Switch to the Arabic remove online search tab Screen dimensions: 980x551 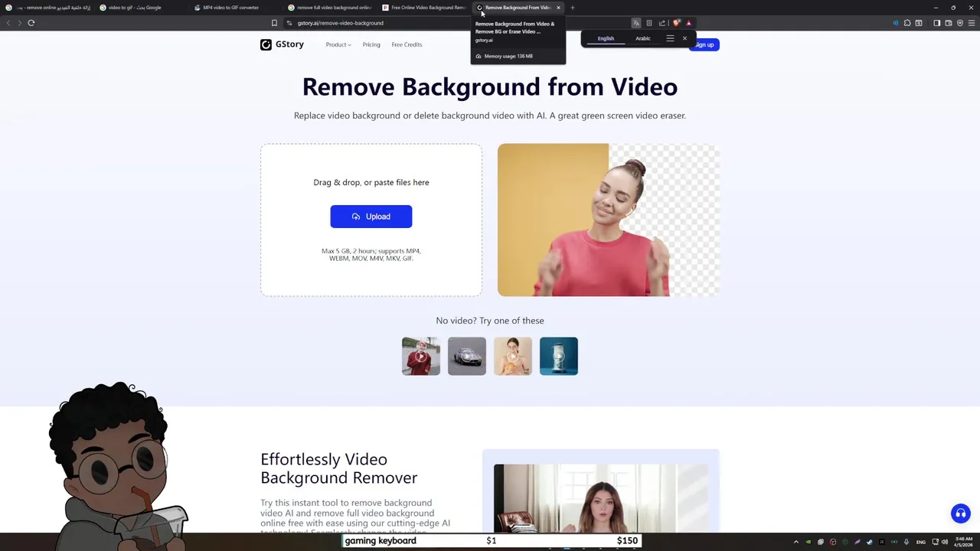pyautogui.click(x=48, y=8)
